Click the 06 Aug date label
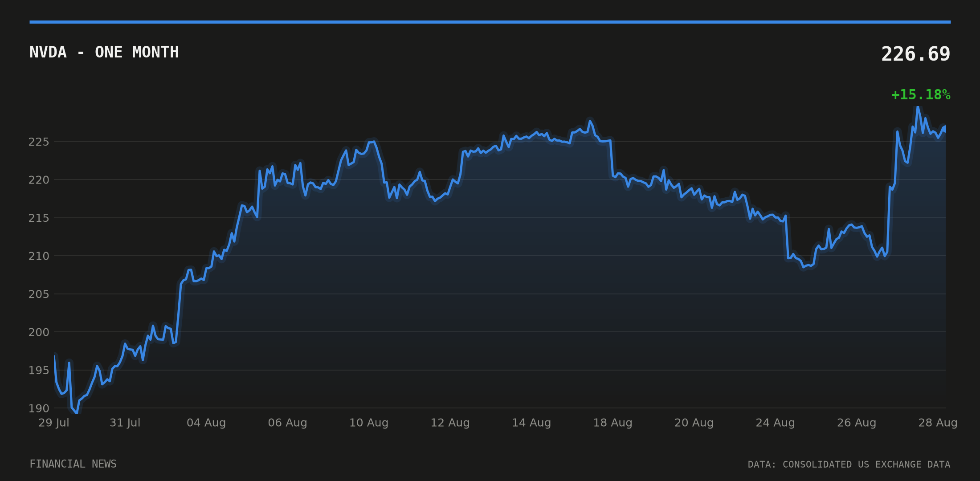 287,423
